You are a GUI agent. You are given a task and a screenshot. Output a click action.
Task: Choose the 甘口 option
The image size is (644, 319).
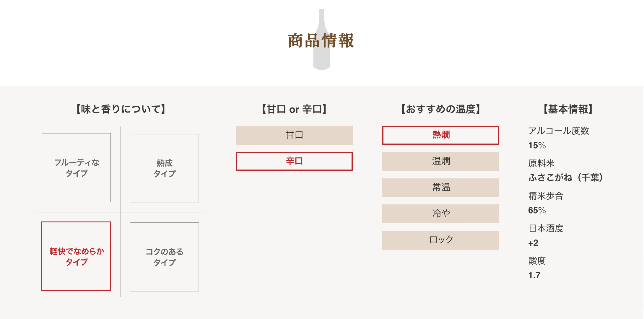294,135
